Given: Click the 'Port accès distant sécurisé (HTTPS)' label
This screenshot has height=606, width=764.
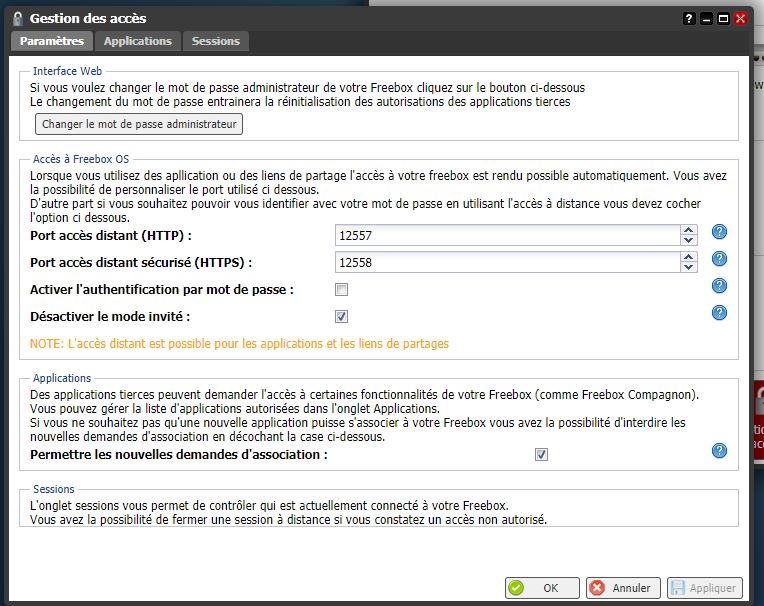Looking at the screenshot, I should click(141, 263).
